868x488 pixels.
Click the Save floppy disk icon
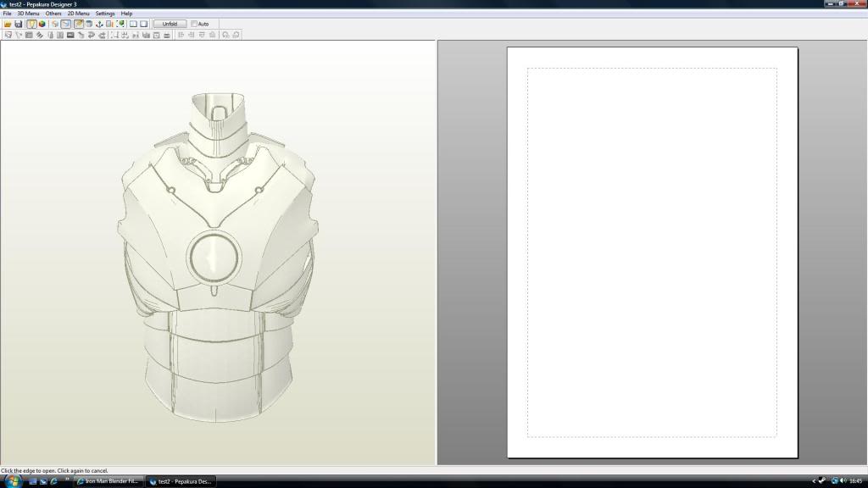(19, 24)
